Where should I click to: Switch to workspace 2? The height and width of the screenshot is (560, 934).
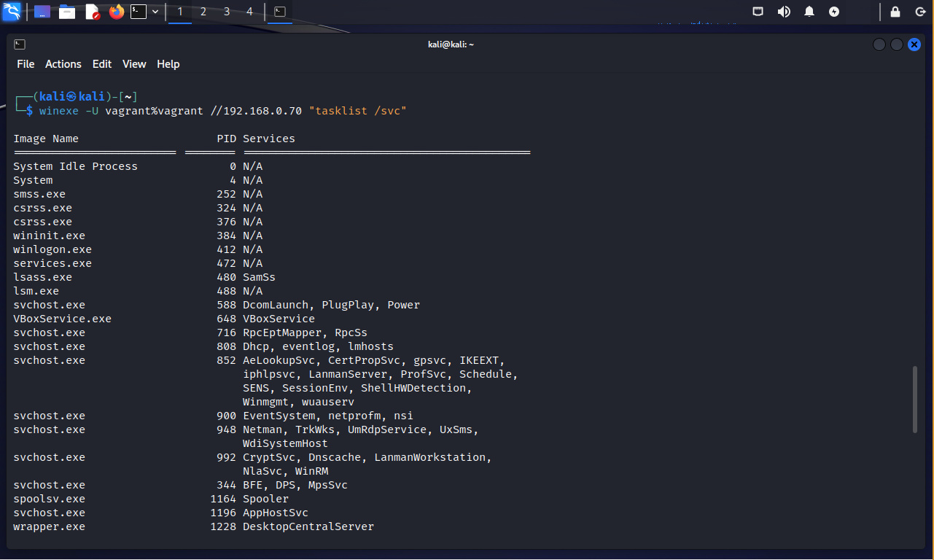(203, 12)
